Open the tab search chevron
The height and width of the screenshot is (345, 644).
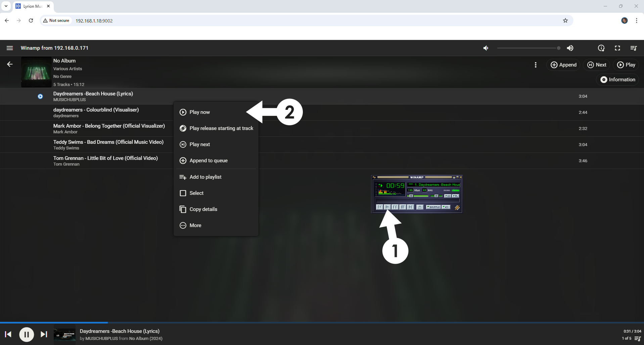click(x=6, y=6)
